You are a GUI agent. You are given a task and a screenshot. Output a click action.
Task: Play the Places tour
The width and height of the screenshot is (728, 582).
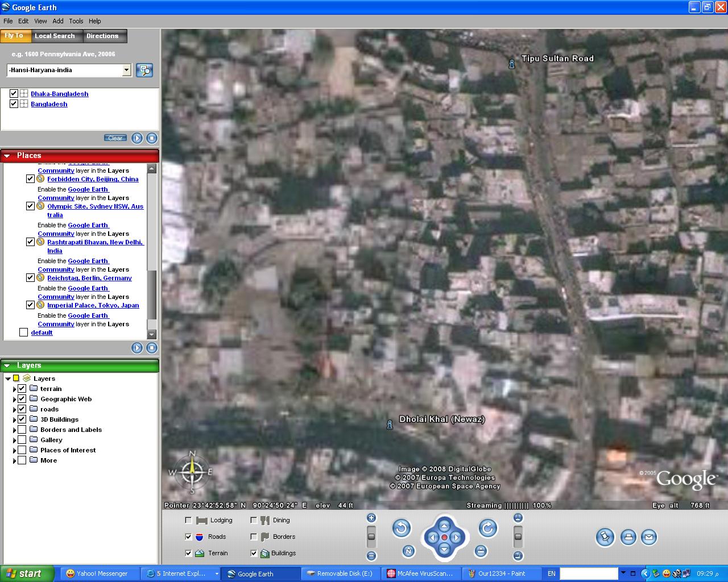(137, 348)
